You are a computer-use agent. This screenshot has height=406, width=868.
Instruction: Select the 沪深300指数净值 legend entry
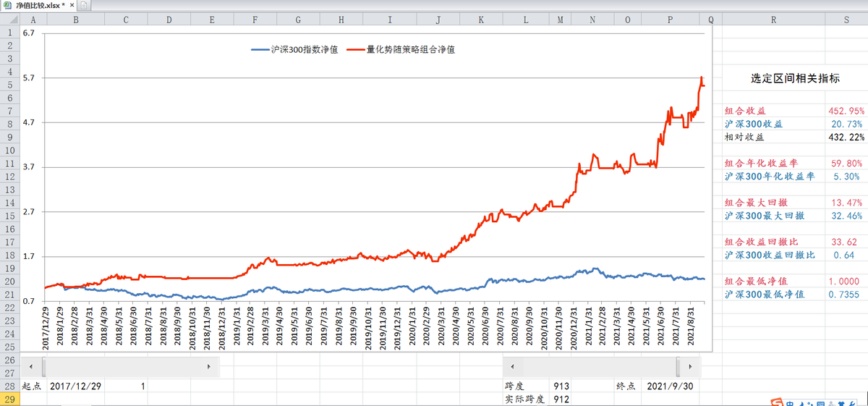pos(295,50)
